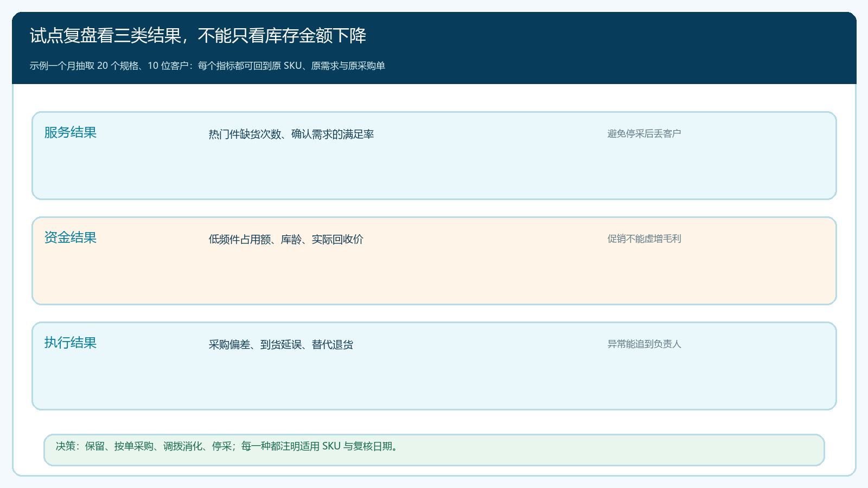868x488 pixels.
Task: Select the subtitle starting with '示例一个月抽取 20 个规格'
Action: [x=207, y=66]
